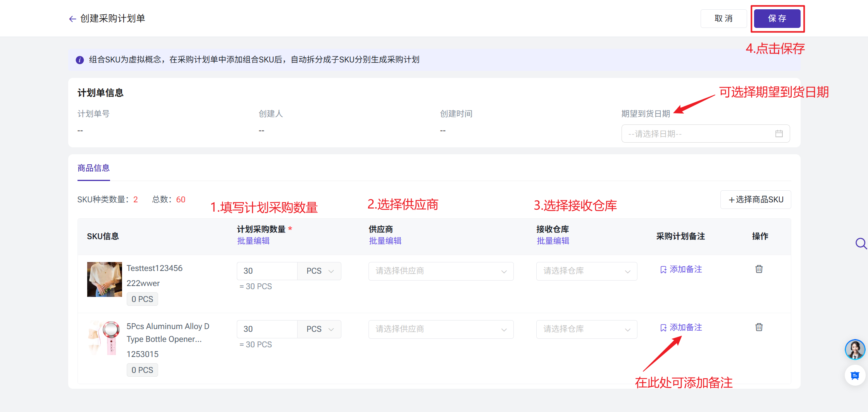Click the quantity field showing 30 for Testtest123456

(x=267, y=271)
